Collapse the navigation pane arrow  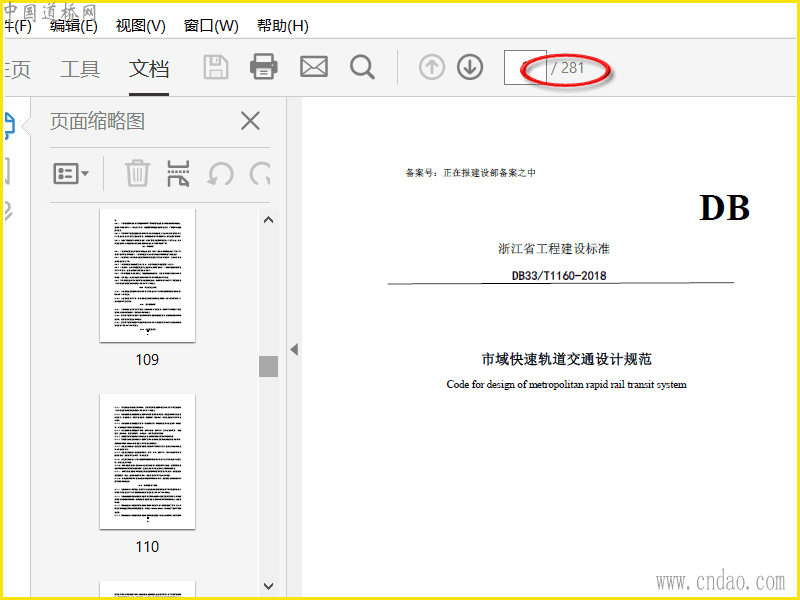[x=294, y=349]
